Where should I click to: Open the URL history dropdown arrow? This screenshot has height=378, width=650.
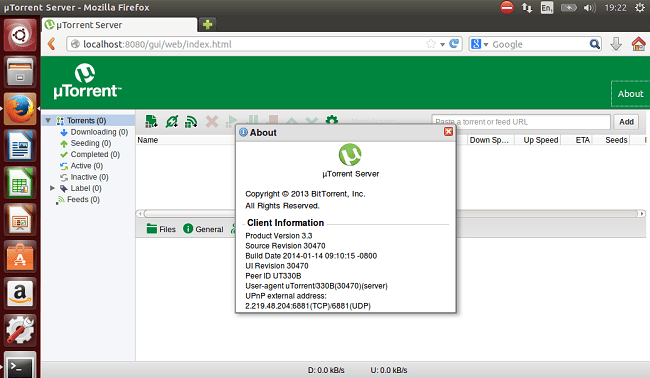click(442, 44)
